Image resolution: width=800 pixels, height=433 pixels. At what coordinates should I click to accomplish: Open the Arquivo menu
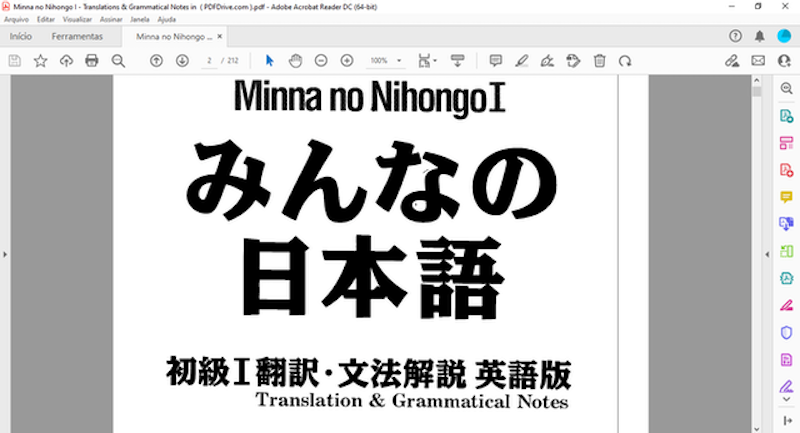tap(16, 19)
